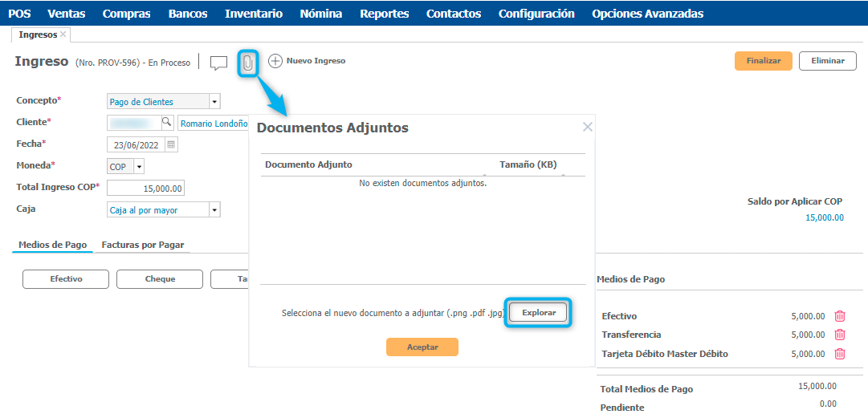Sort by Documento Adjunto column header

click(x=309, y=164)
